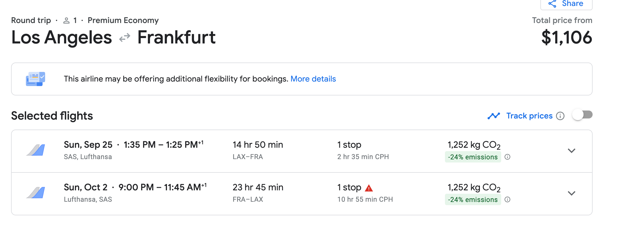644x225 pixels.
Task: Open the Track prices info icon
Action: 560,116
